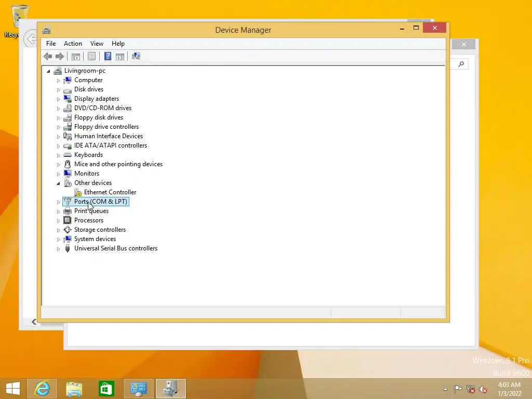Image resolution: width=532 pixels, height=399 pixels.
Task: Click the Computer category monitor icon
Action: pyautogui.click(x=68, y=80)
